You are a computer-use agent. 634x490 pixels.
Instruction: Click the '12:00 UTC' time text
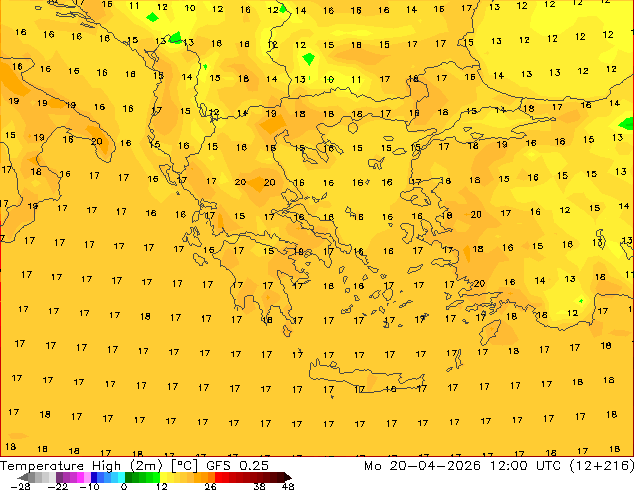pyautogui.click(x=526, y=466)
